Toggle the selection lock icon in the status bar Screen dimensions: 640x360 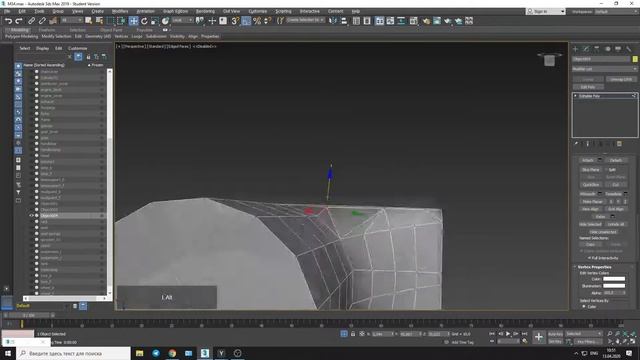[353, 334]
